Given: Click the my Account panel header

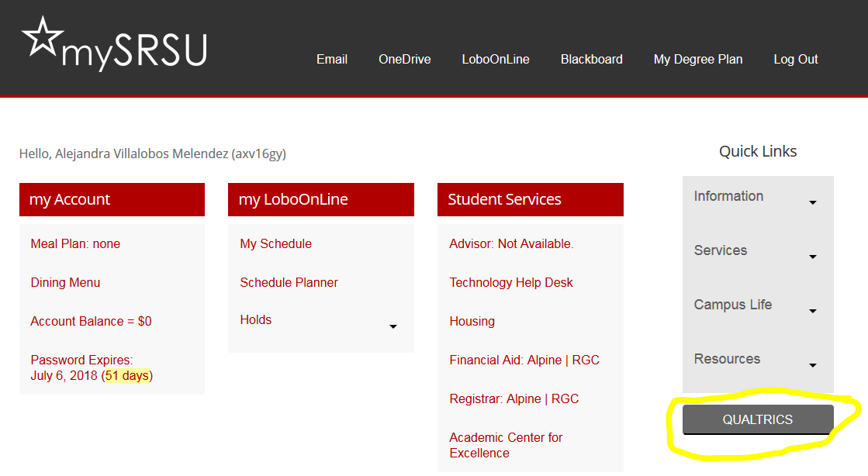Looking at the screenshot, I should coord(112,199).
